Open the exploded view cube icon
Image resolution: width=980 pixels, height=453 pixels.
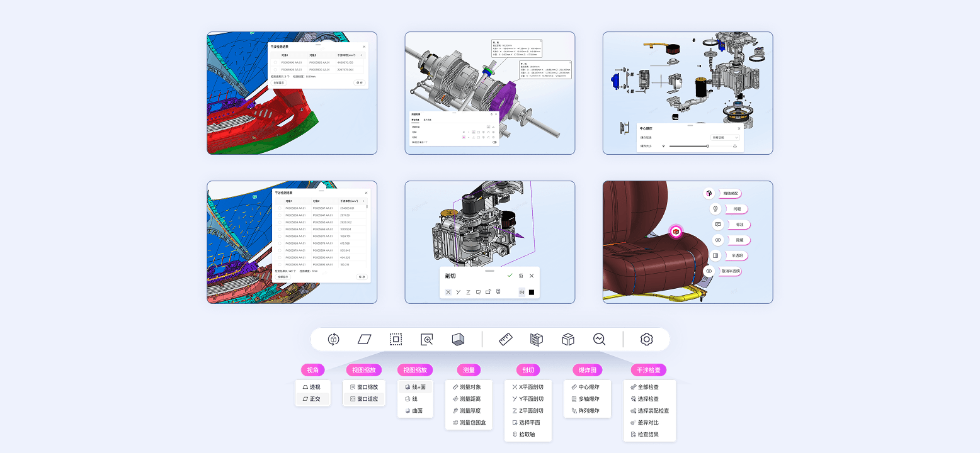(x=568, y=340)
